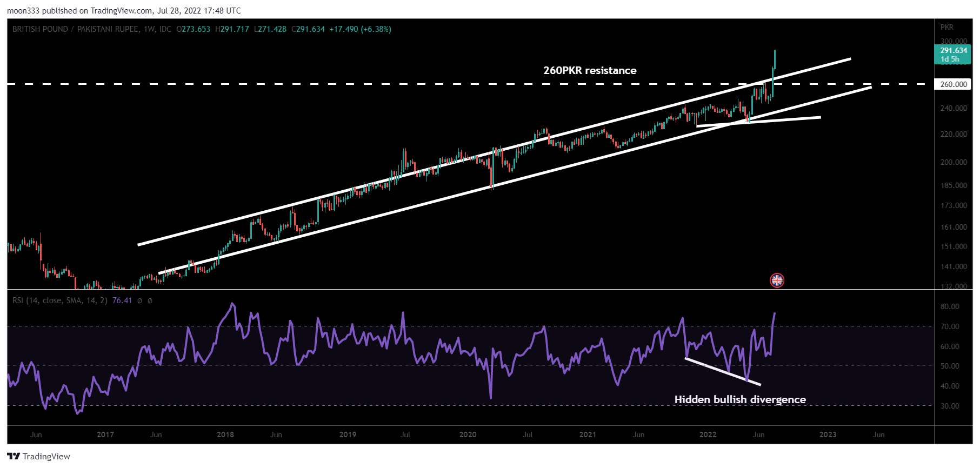Viewport: 980px width, 468px height.
Task: Click the 2021 time axis label
Action: pyautogui.click(x=588, y=434)
